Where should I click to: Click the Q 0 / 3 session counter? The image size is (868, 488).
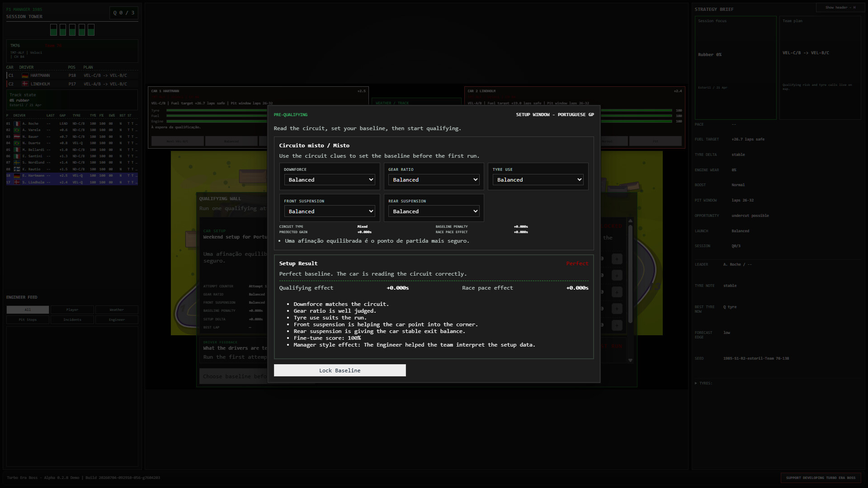tap(124, 13)
